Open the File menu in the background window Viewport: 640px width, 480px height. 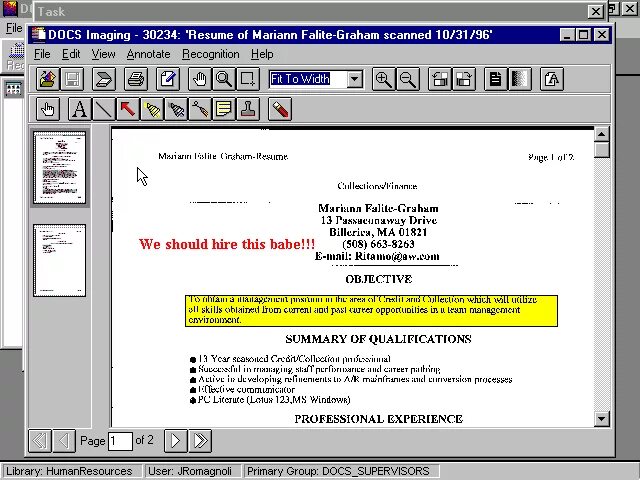tap(14, 28)
